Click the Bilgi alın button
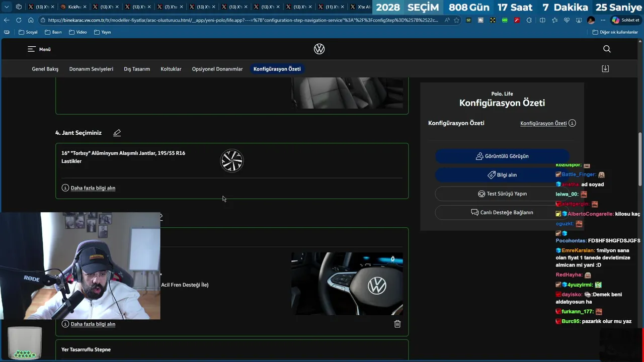Screen dimensions: 644x362 [502, 175]
